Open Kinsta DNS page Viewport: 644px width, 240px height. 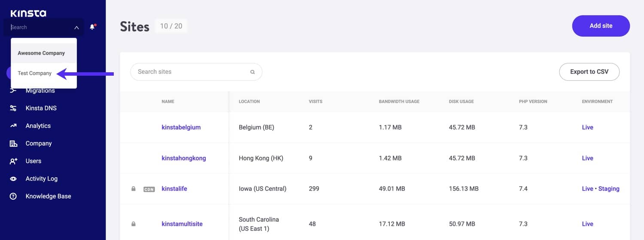pyautogui.click(x=41, y=108)
